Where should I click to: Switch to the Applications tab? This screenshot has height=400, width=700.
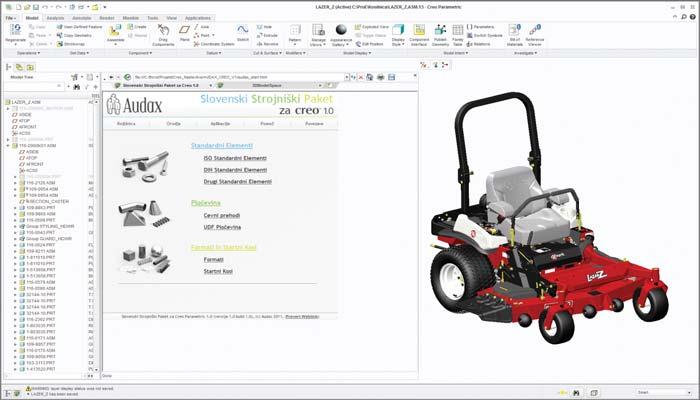[198, 18]
